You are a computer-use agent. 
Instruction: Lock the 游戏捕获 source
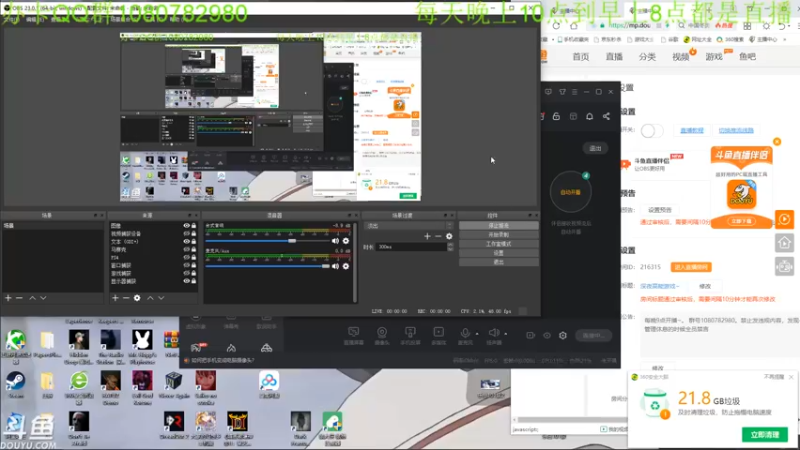pos(194,273)
